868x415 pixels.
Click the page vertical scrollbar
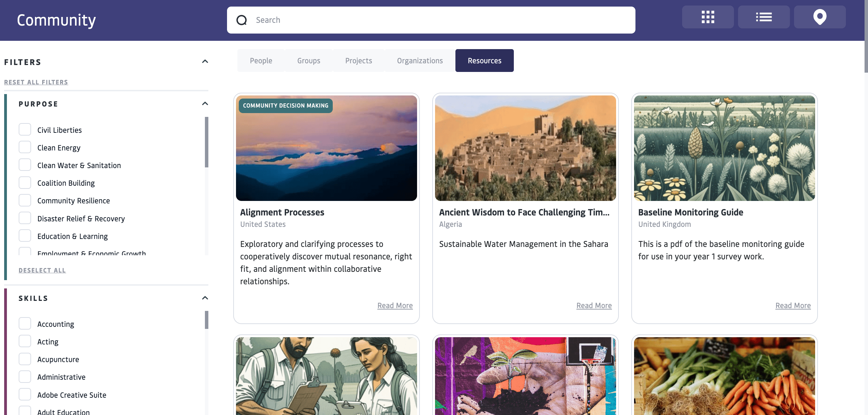coord(866,36)
